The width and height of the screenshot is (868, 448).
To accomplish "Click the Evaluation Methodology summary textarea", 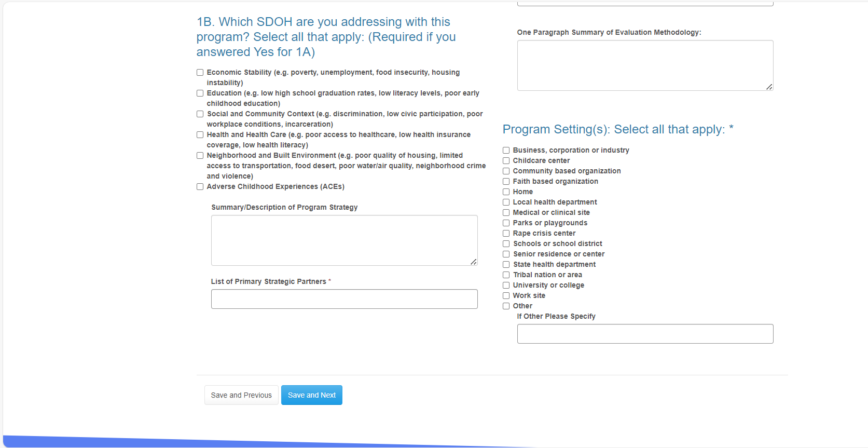I will (x=645, y=65).
